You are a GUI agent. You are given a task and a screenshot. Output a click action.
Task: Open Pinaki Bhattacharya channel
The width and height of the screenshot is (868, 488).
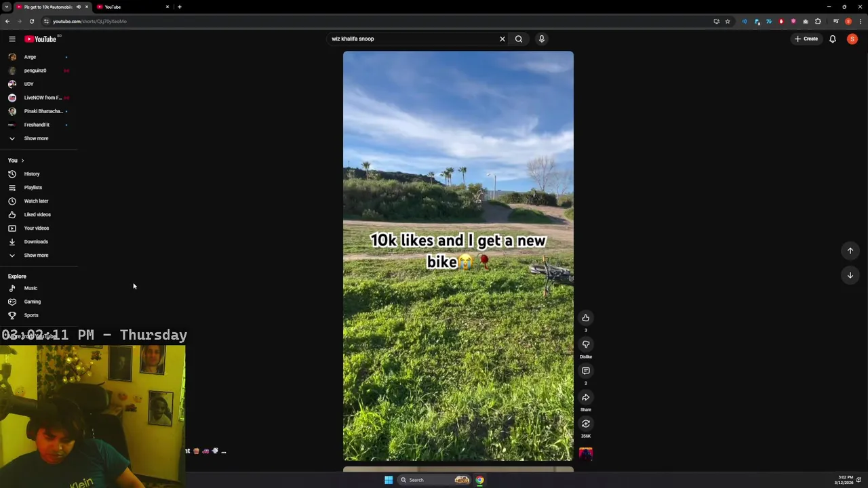pyautogui.click(x=39, y=111)
